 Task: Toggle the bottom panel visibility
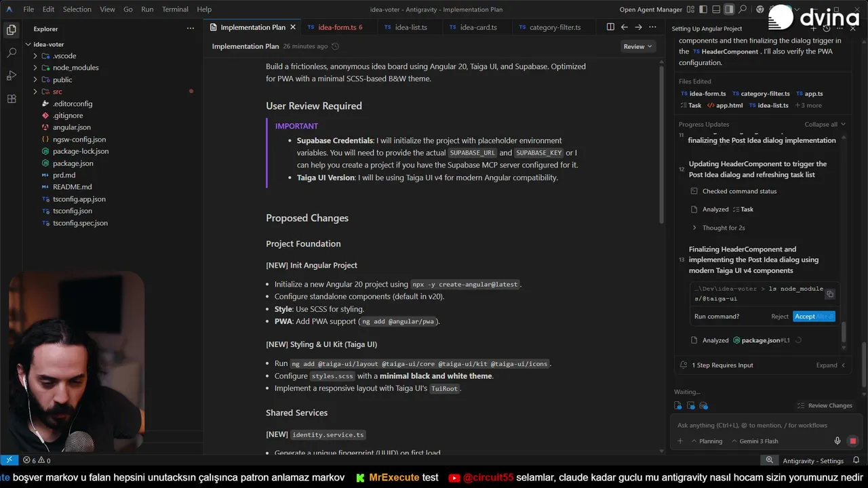716,9
